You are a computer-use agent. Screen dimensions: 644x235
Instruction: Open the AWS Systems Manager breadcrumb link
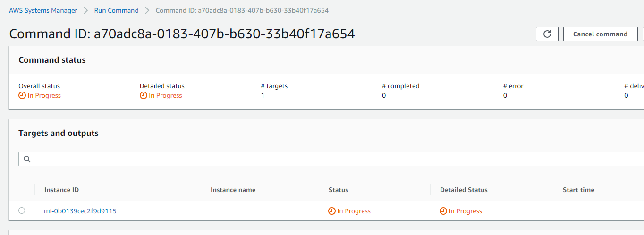tap(43, 10)
